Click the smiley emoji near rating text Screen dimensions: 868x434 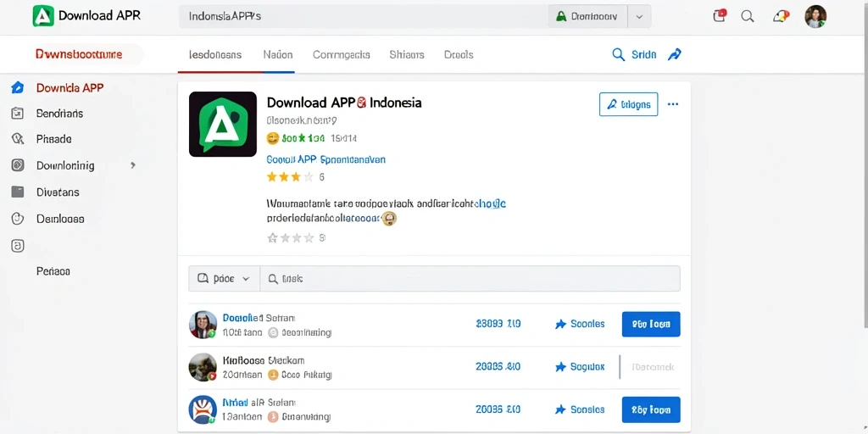click(273, 138)
